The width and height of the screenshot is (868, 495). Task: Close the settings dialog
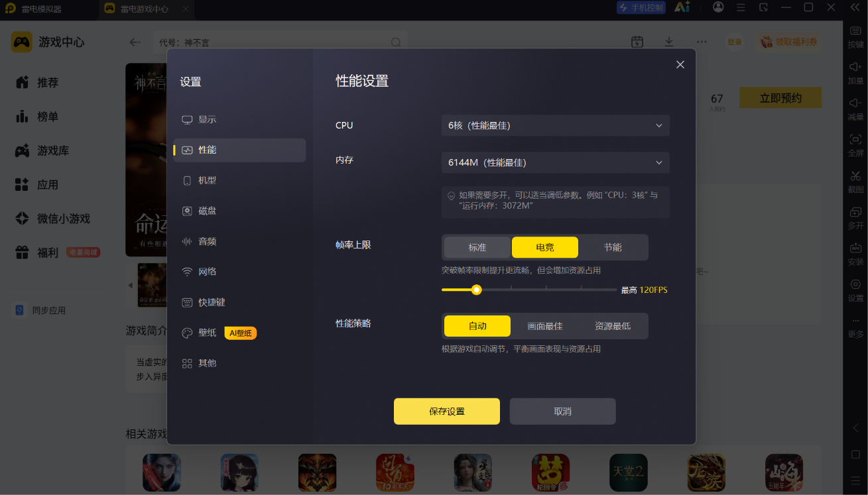(680, 64)
